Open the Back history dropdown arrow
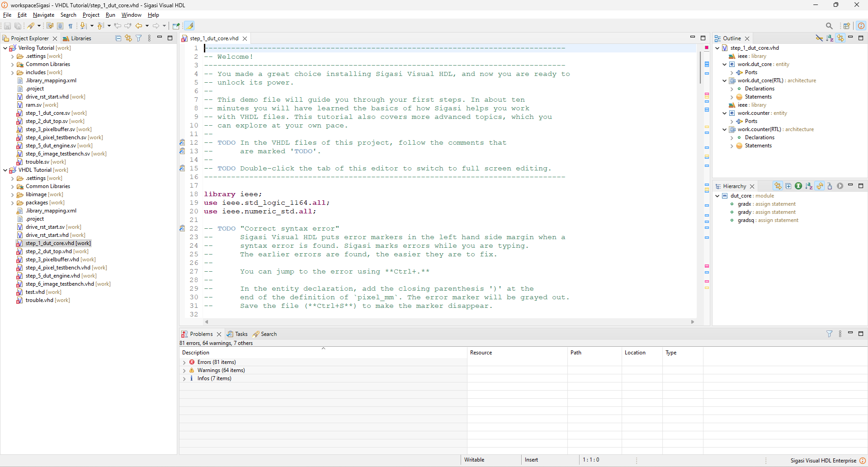 (147, 26)
